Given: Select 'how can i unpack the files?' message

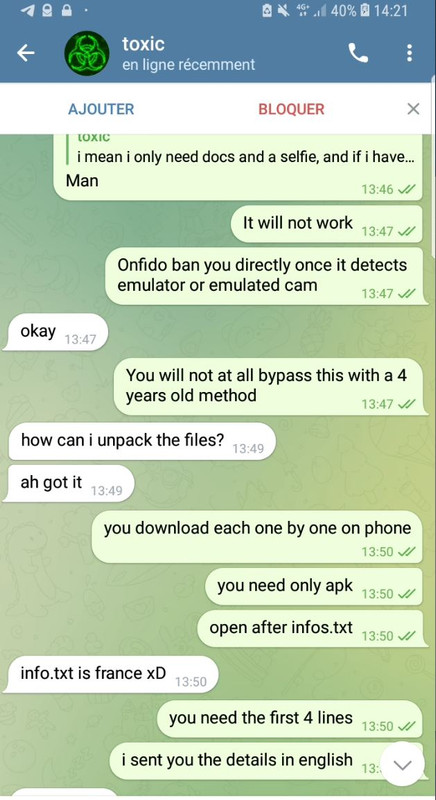Looking at the screenshot, I should [140, 441].
